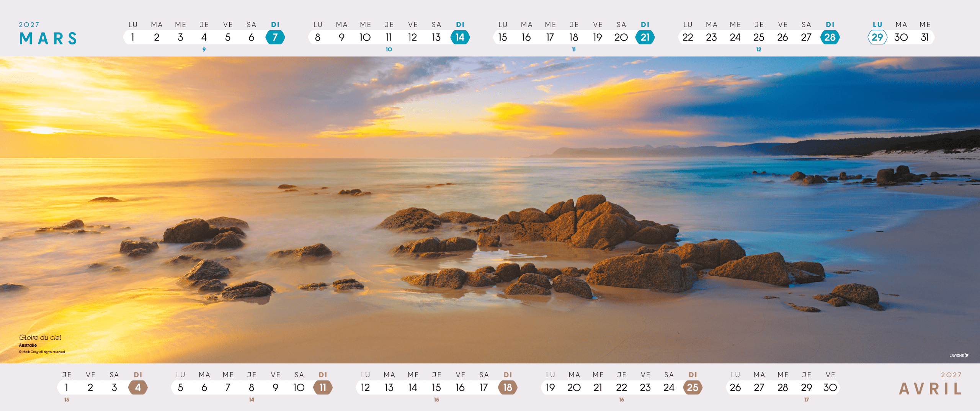The width and height of the screenshot is (980, 411).
Task: Click the 'Australie' location label
Action: click(28, 345)
